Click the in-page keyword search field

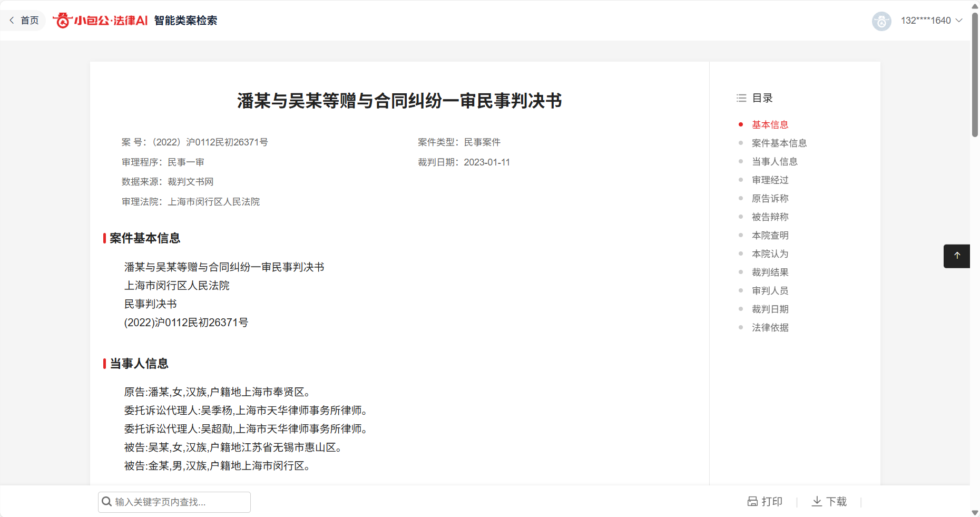(x=179, y=502)
